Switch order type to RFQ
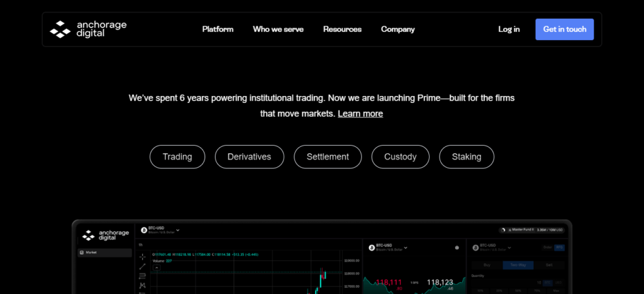The width and height of the screenshot is (644, 294). coord(559,248)
